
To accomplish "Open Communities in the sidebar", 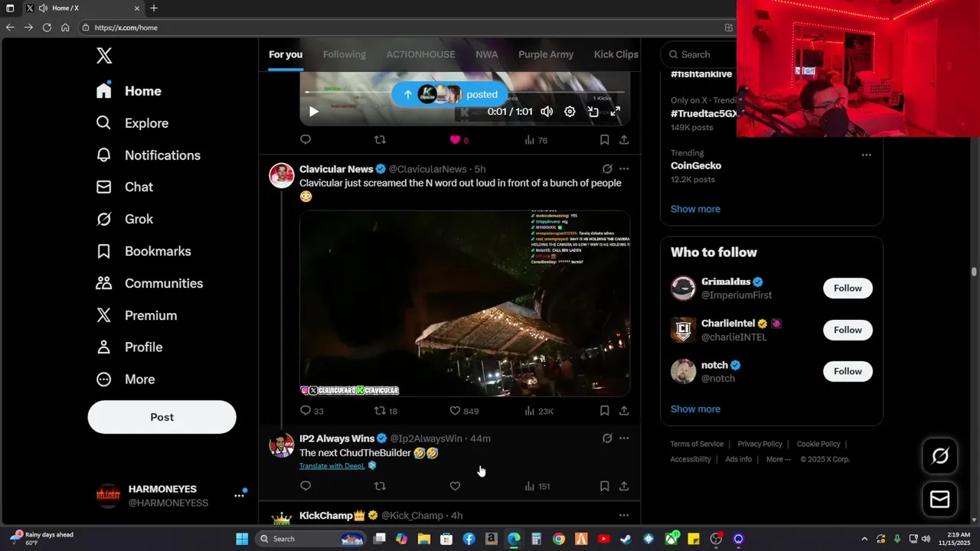I will pyautogui.click(x=149, y=283).
